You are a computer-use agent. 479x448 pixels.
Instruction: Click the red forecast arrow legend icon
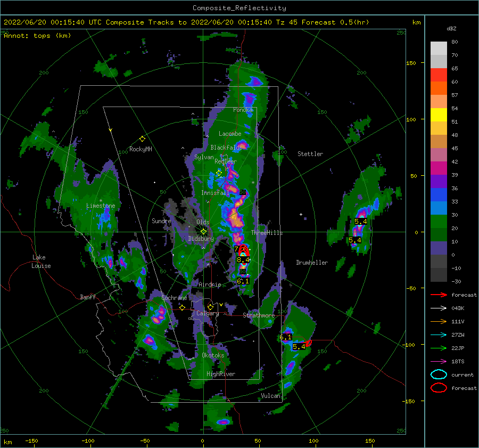439,295
